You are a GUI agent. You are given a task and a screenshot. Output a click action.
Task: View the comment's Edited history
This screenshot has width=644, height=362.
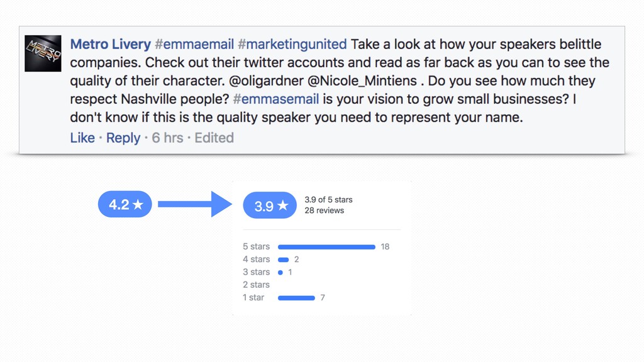point(214,138)
